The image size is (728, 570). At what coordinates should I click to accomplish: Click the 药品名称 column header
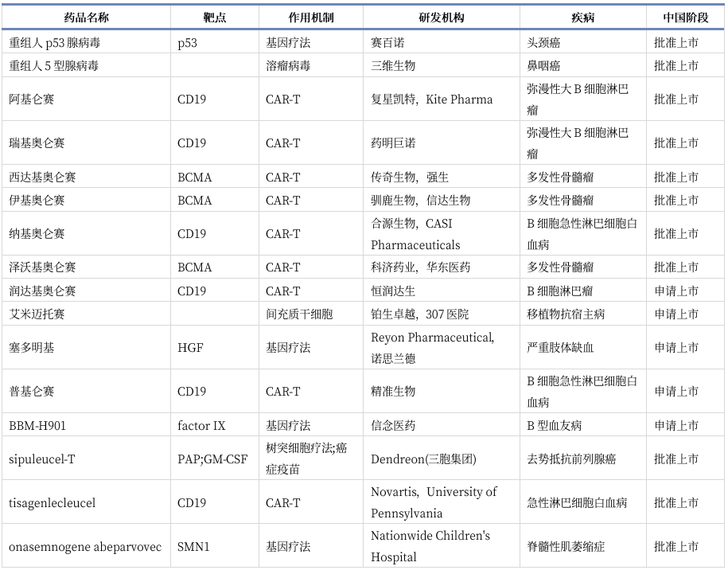point(86,18)
